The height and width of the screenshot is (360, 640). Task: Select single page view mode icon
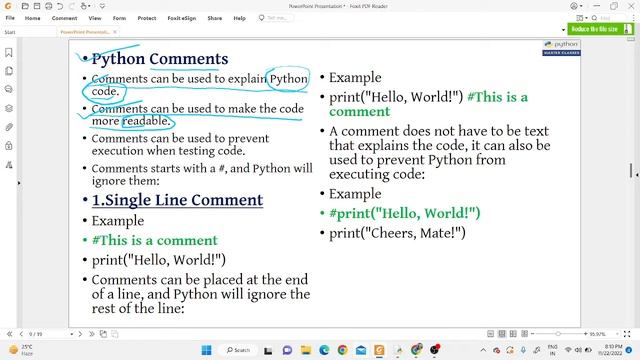coord(491,334)
